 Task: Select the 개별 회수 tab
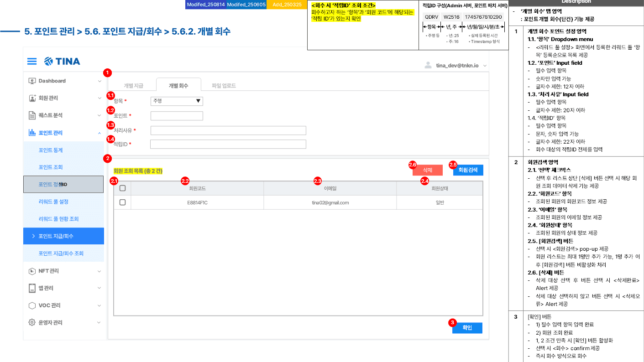[x=178, y=85]
